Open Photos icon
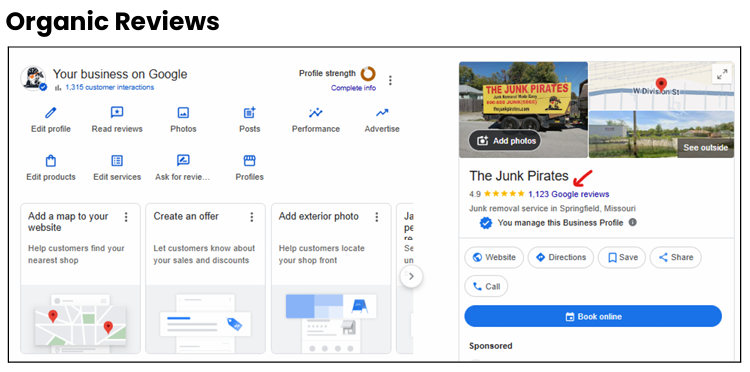Screen dimensions: 750x372 click(183, 113)
